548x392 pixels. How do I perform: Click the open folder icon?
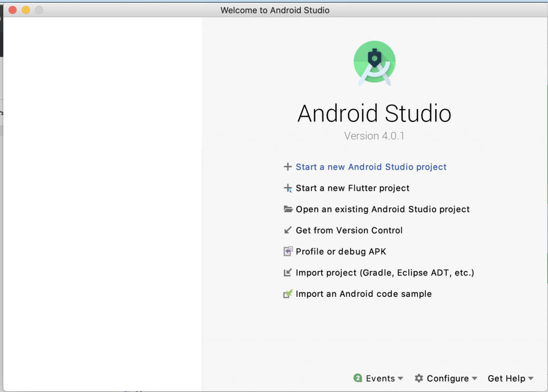pyautogui.click(x=288, y=209)
